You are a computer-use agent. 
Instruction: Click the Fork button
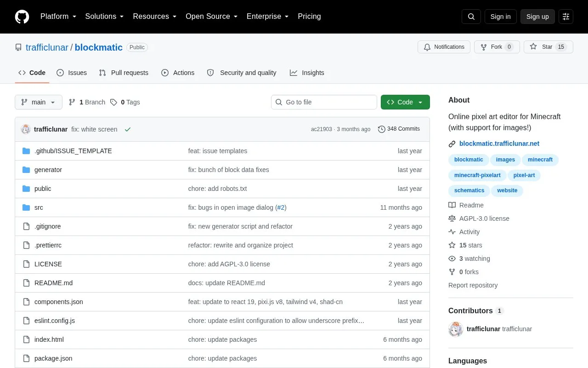pyautogui.click(x=497, y=47)
